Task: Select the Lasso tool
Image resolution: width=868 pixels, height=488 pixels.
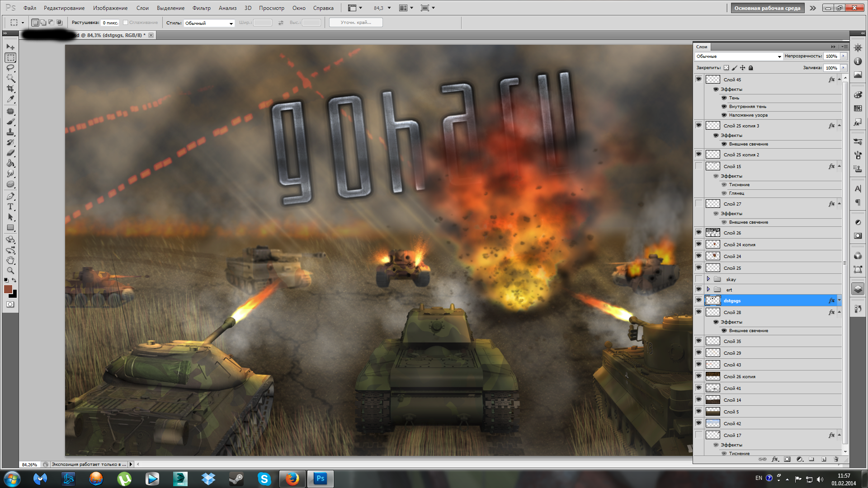Action: click(10, 68)
